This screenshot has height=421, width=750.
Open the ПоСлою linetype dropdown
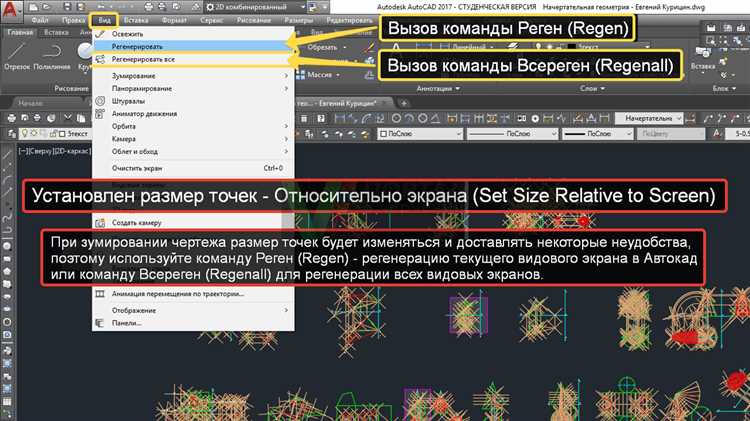click(x=512, y=134)
